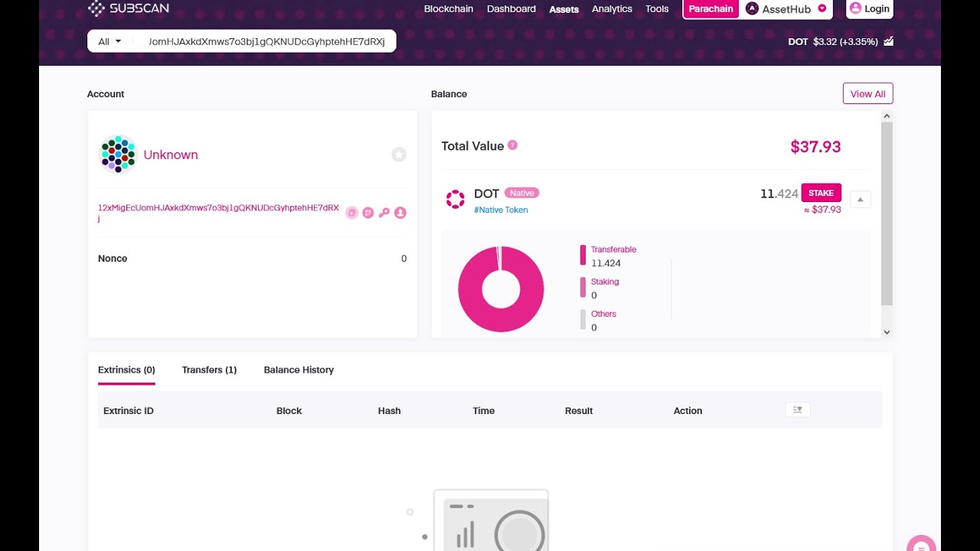Click the search address input field
980x551 pixels.
click(x=266, y=41)
